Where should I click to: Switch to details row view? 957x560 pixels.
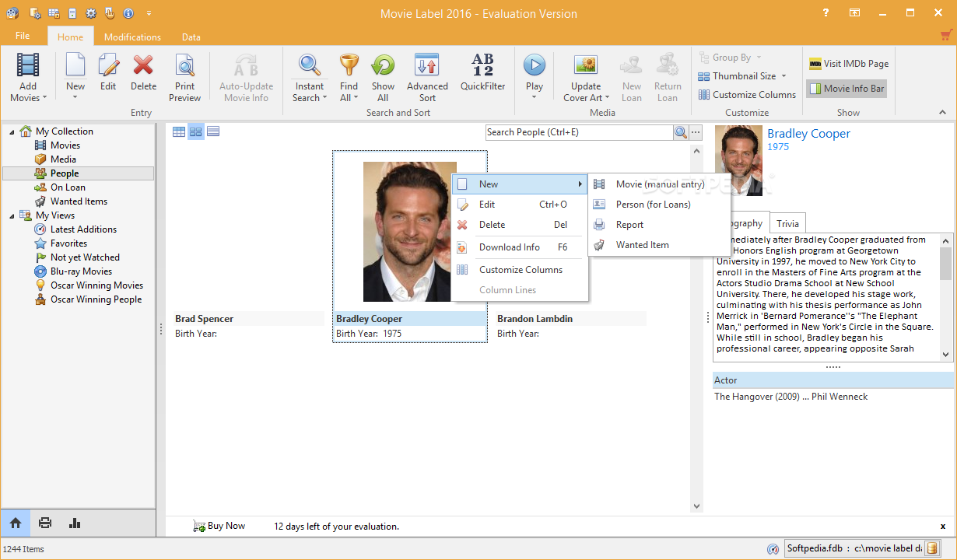[213, 131]
